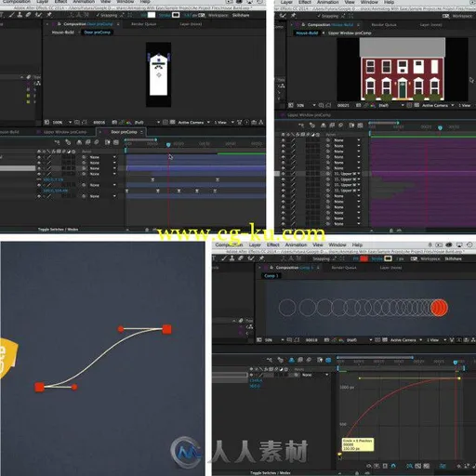The image size is (476, 476).
Task: Toggle the Snapping checkbox in the top-left window
Action: pyautogui.click(x=98, y=15)
